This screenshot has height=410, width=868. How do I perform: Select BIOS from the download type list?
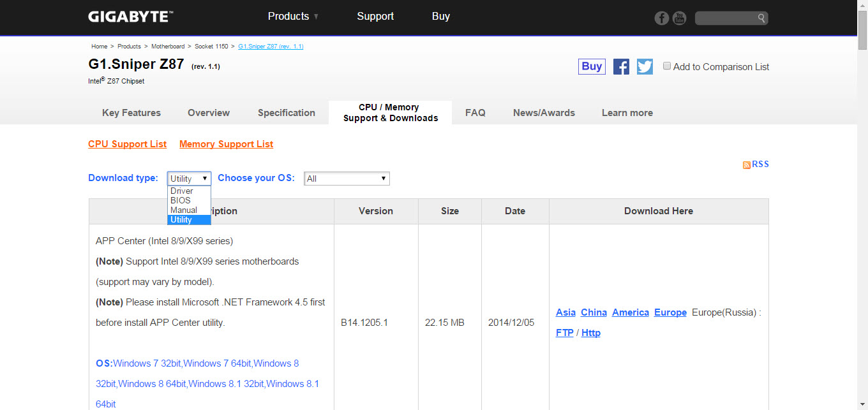[x=189, y=200]
